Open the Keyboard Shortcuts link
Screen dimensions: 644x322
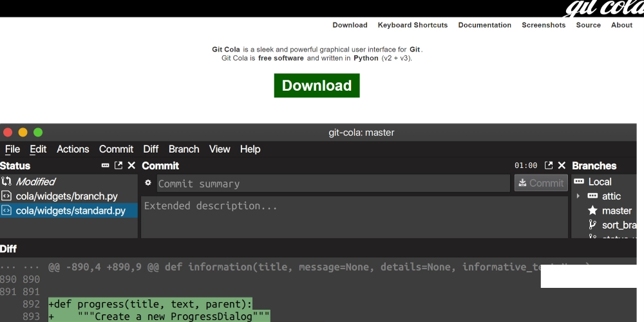(412, 25)
